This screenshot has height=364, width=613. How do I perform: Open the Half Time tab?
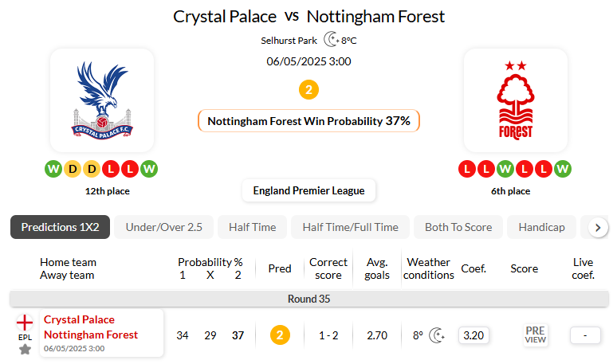tap(252, 227)
